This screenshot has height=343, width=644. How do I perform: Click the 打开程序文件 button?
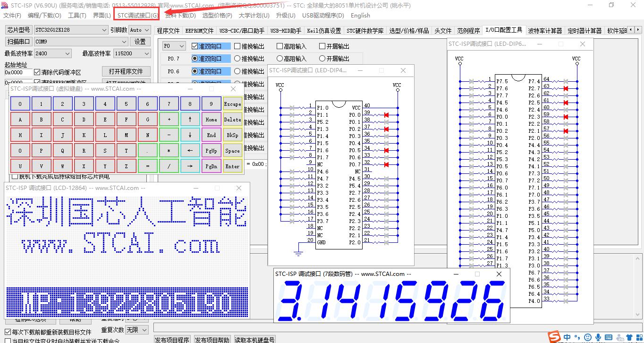pyautogui.click(x=126, y=71)
